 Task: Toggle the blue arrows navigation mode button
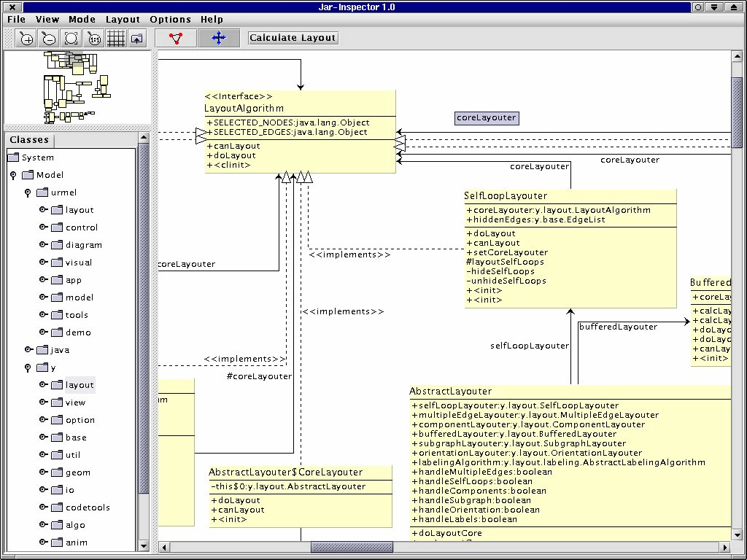click(x=218, y=38)
